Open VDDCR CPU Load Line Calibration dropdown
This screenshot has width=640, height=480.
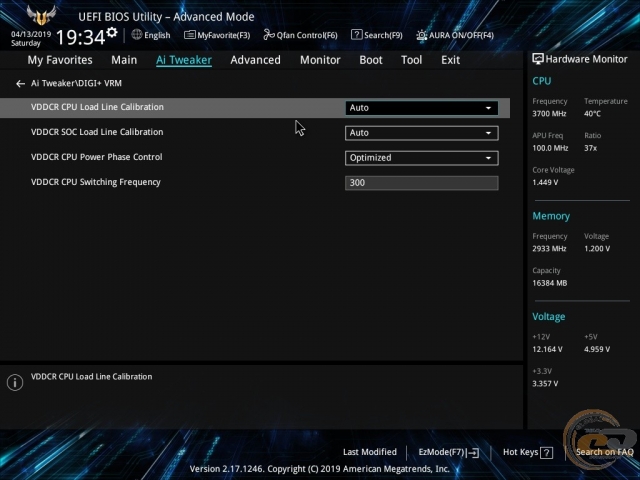point(421,108)
